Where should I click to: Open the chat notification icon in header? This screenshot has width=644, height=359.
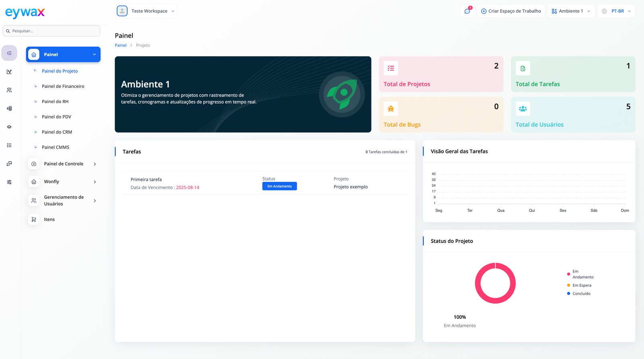click(467, 11)
